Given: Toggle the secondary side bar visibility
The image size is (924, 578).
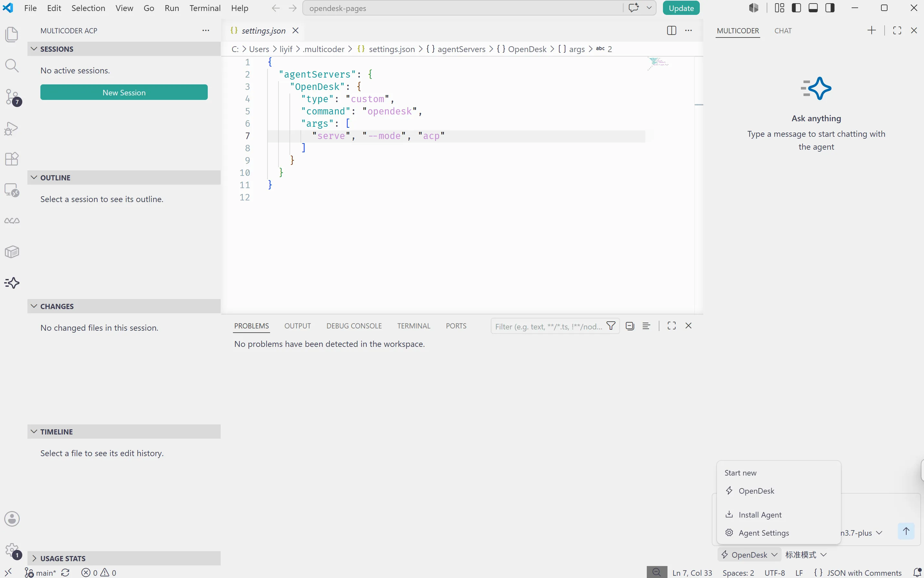Looking at the screenshot, I should (x=830, y=8).
